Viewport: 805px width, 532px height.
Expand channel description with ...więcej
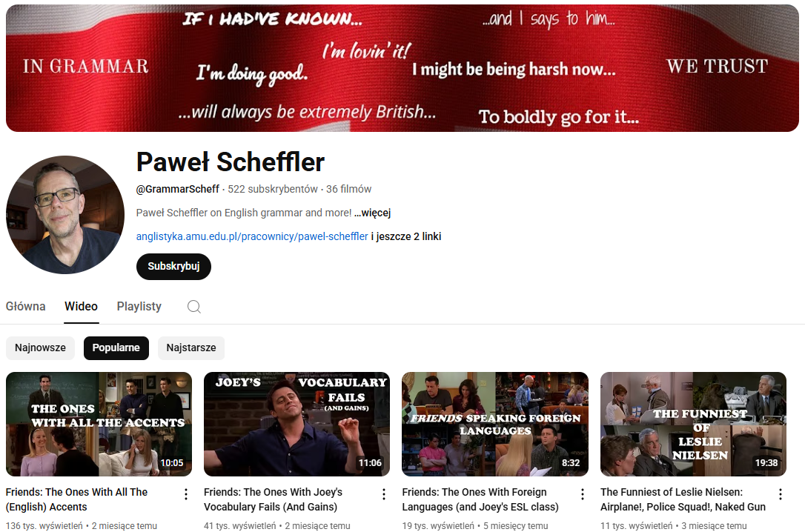click(x=372, y=213)
